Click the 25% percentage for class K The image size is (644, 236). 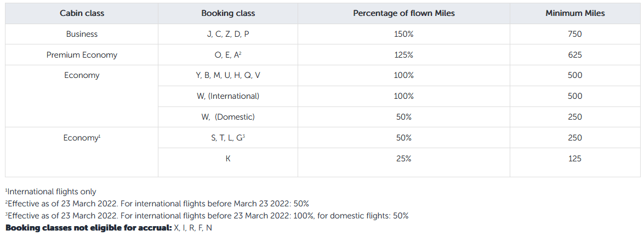point(404,159)
